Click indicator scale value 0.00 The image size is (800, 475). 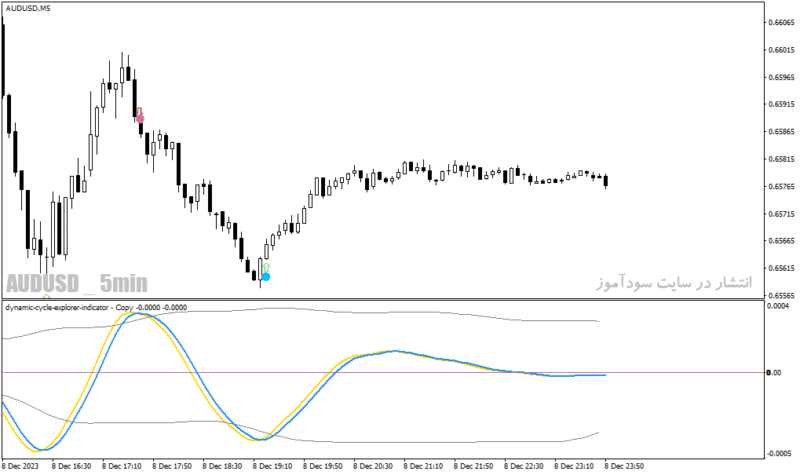774,373
